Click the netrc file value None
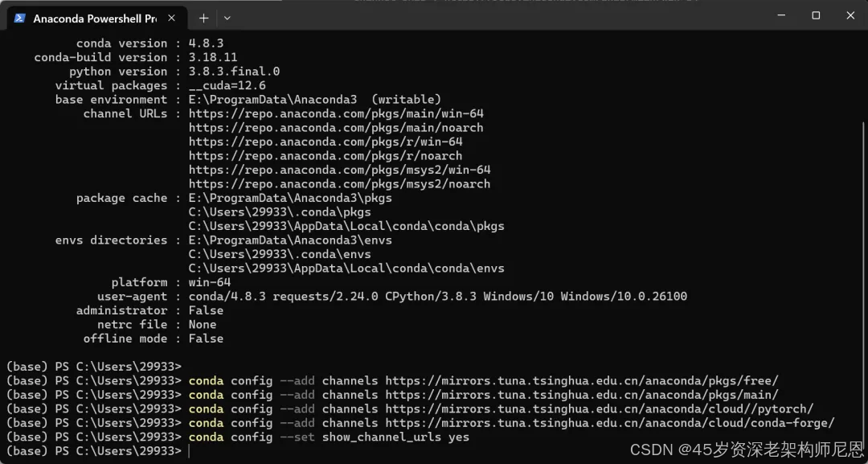The width and height of the screenshot is (868, 464). click(203, 324)
